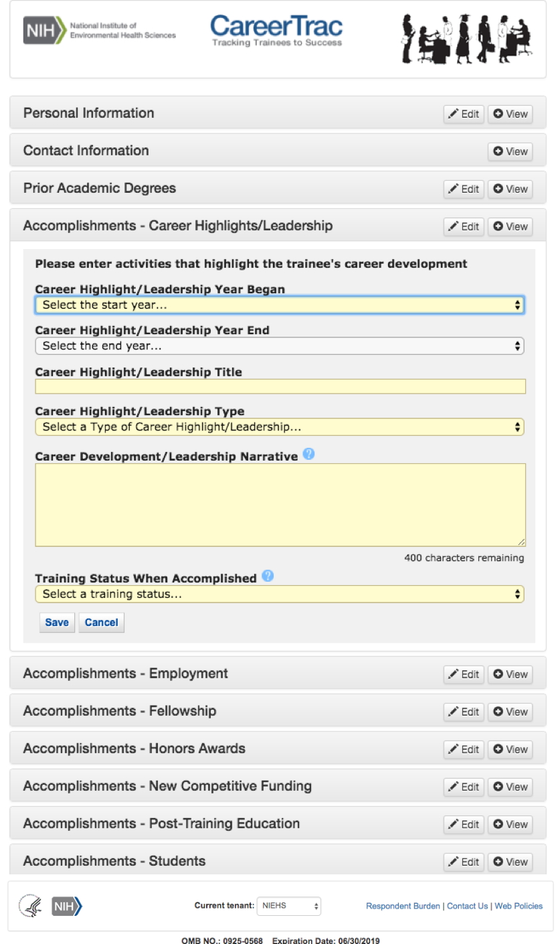Expand the Prior Academic Degrees section header
This screenshot has height=944, width=560.
100,188
